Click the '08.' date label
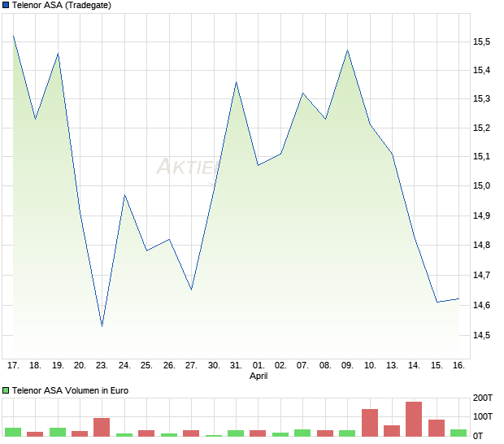Image resolution: width=504 pixels, height=444 pixels. pos(325,366)
